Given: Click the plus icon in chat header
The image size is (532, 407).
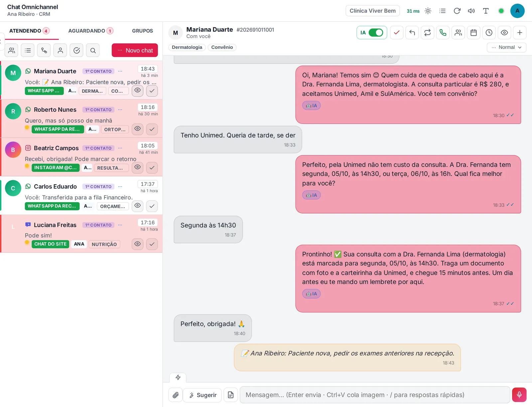Looking at the screenshot, I should (x=520, y=33).
